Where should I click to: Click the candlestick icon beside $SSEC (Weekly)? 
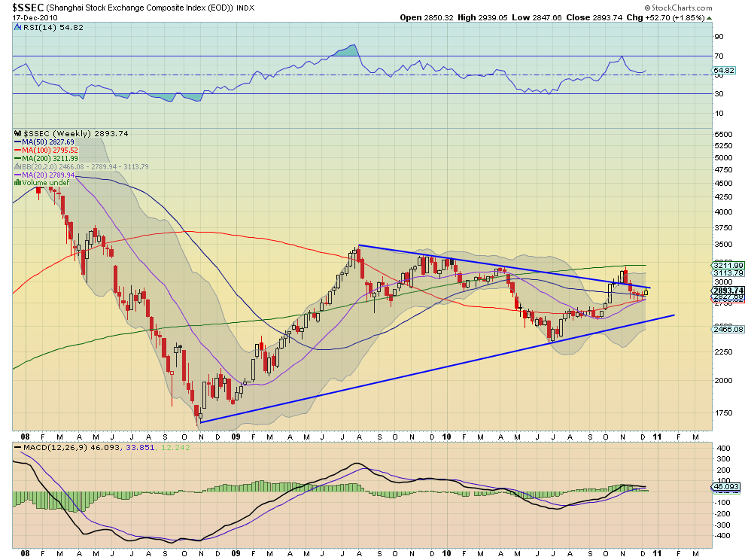pos(18,133)
